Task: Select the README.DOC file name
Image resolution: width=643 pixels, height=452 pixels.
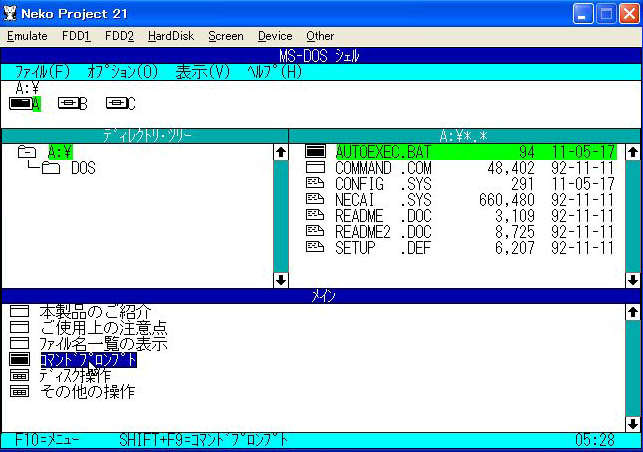Action: [383, 216]
